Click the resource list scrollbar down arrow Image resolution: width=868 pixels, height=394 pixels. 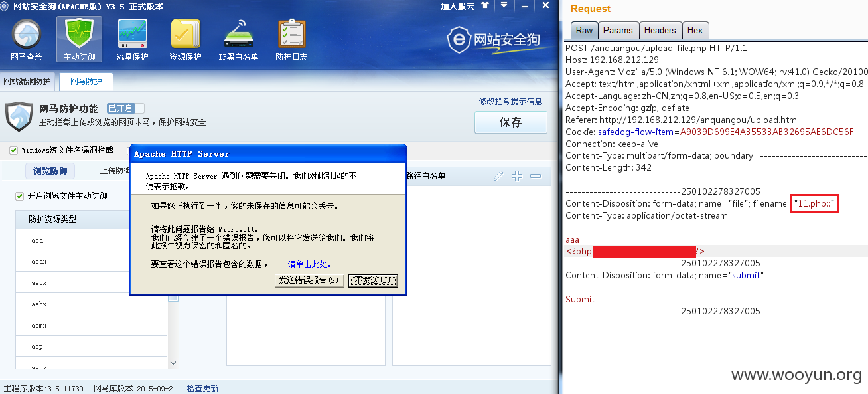[x=173, y=363]
